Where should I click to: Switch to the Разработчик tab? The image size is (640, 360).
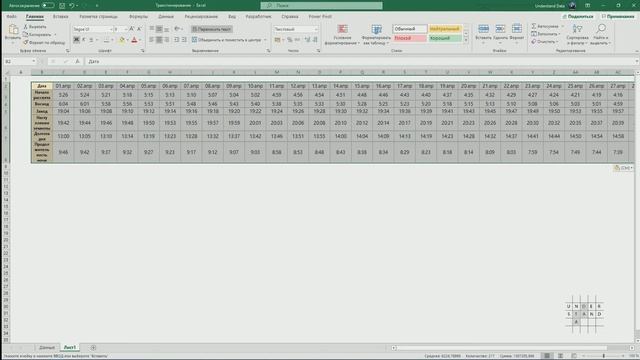pyautogui.click(x=258, y=17)
